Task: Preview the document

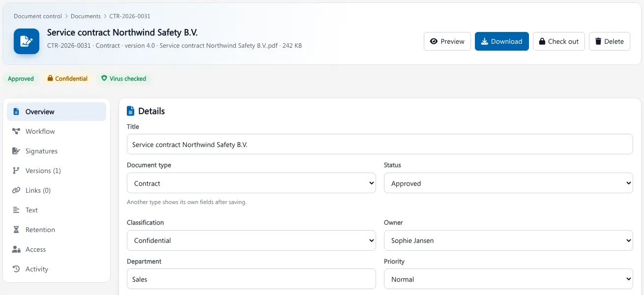Action: click(x=447, y=41)
